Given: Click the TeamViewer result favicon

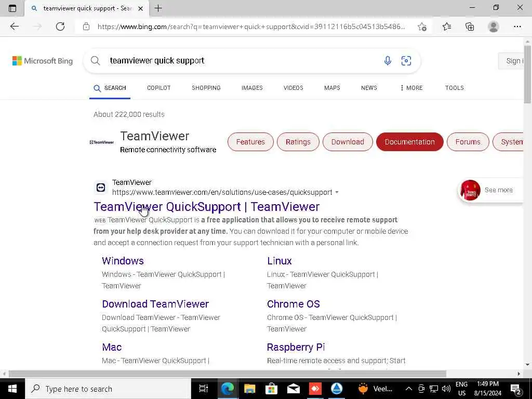Looking at the screenshot, I should 101,187.
